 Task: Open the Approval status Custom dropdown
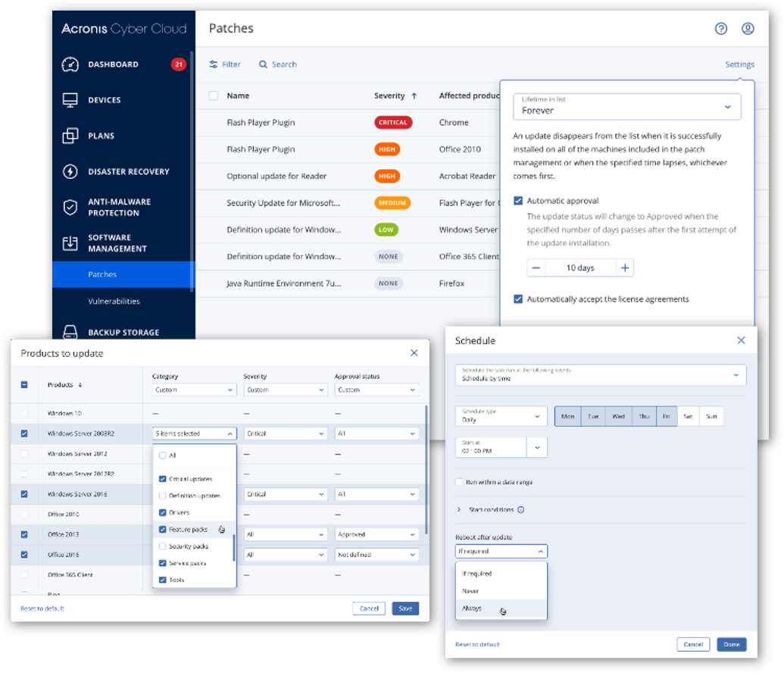376,390
